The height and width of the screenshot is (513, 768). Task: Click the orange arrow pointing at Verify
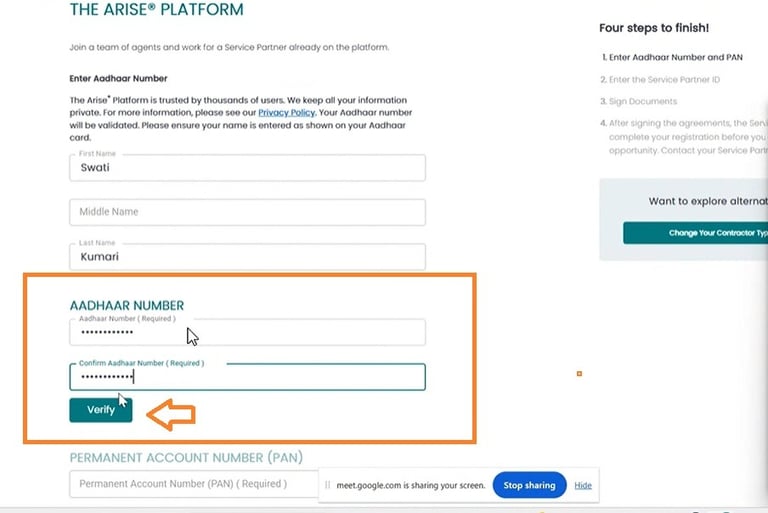169,414
